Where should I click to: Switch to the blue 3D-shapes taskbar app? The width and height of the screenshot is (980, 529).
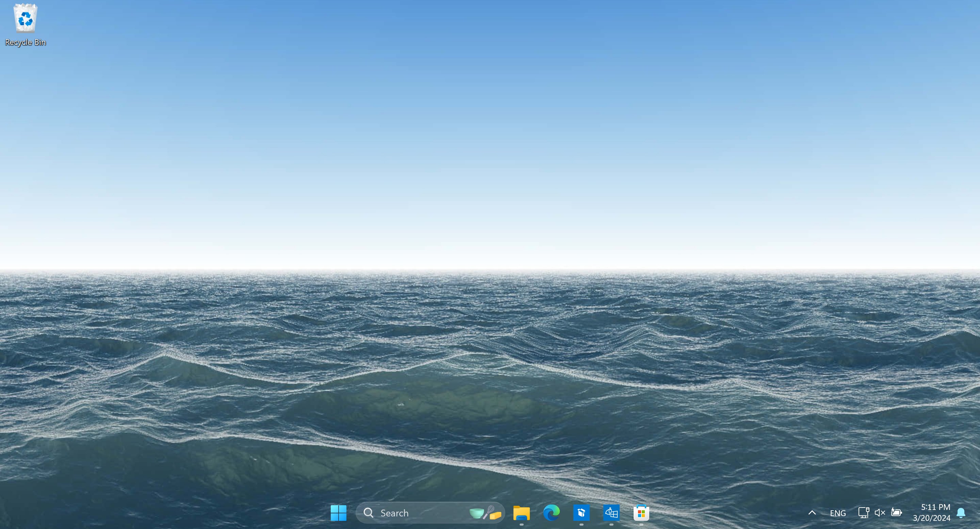pos(611,513)
